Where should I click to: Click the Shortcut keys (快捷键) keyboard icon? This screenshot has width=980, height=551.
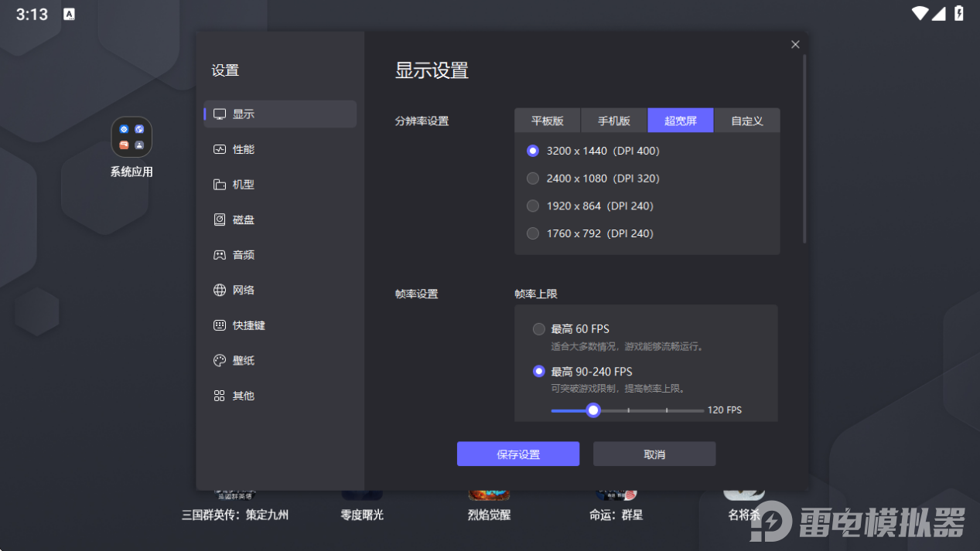(220, 325)
